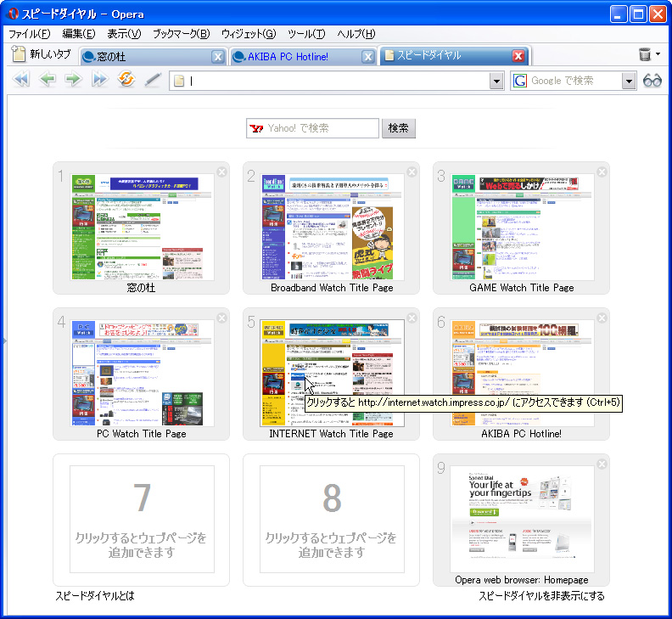Screen dimensions: 672x619
Task: Click the Google search engine icon
Action: 520,81
